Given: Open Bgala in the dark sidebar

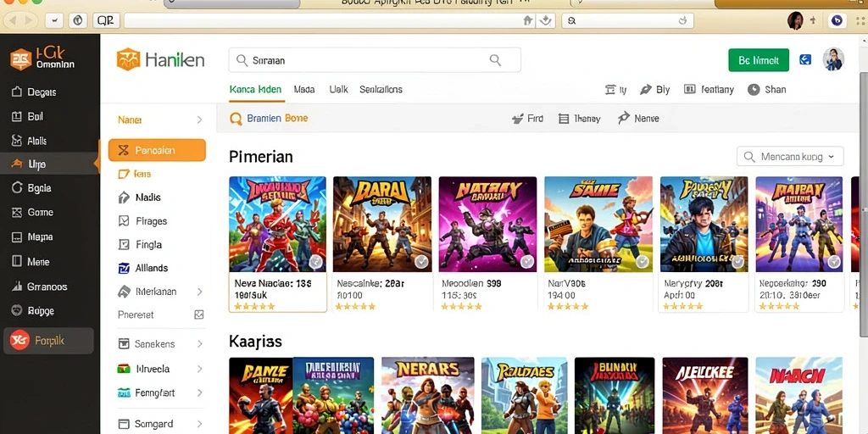Looking at the screenshot, I should 31,188.
